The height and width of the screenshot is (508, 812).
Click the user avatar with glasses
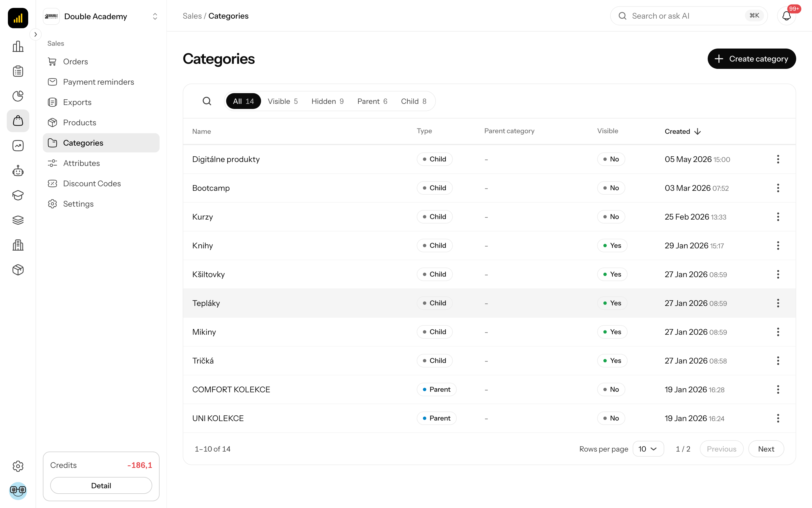18,491
